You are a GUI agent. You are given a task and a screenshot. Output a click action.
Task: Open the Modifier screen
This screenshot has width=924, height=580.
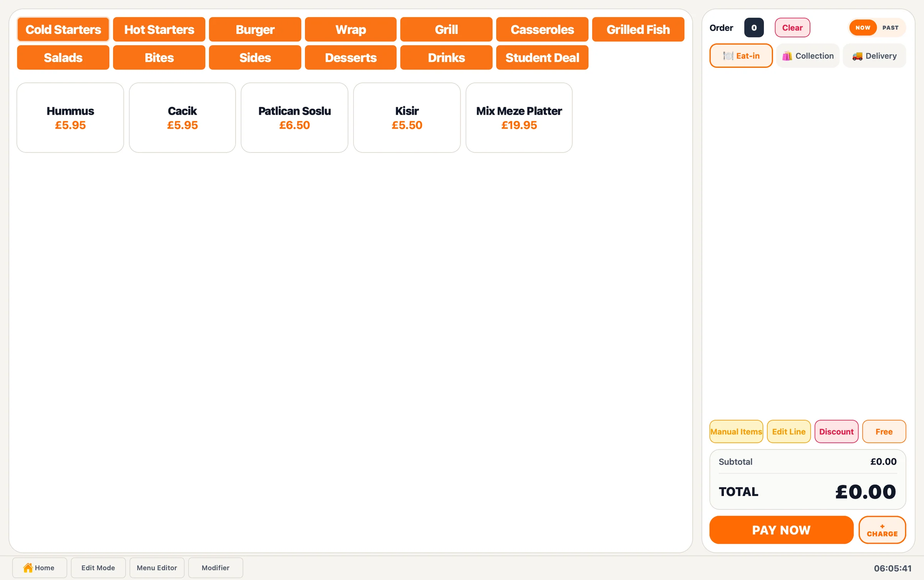pos(216,567)
